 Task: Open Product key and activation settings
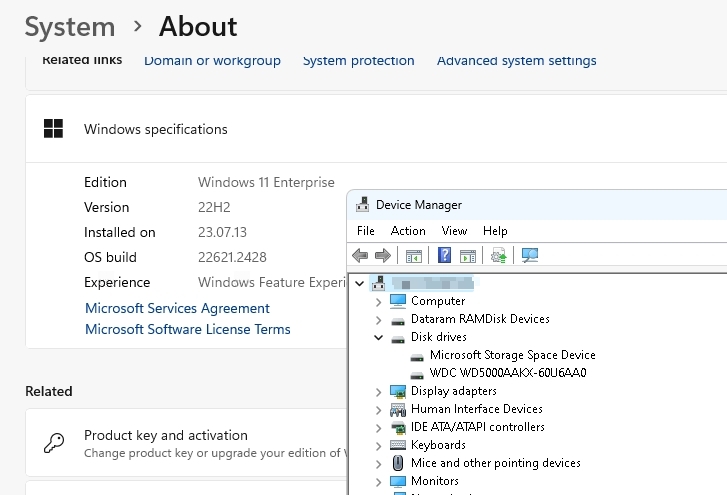[x=186, y=443]
